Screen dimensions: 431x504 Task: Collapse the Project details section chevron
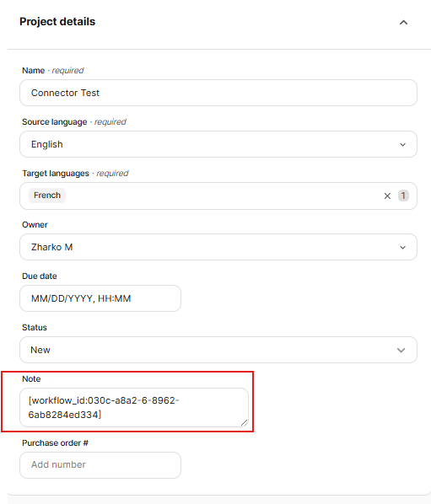[x=403, y=22]
